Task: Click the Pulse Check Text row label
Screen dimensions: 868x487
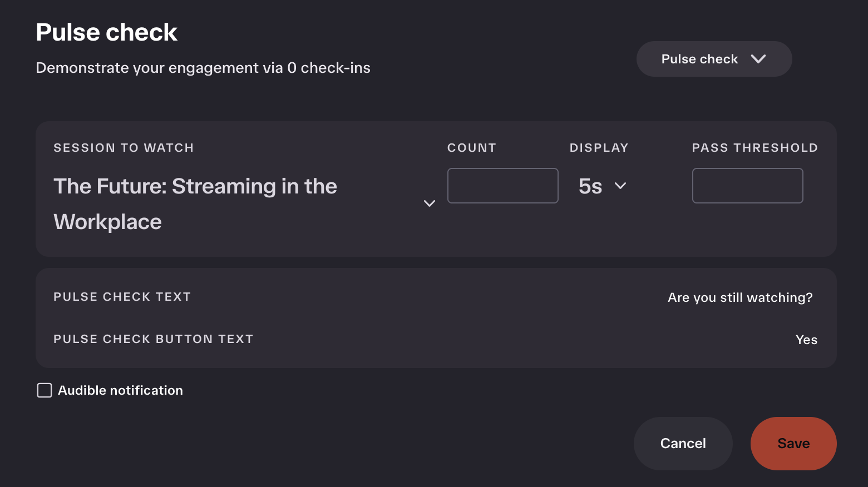Action: coord(122,297)
